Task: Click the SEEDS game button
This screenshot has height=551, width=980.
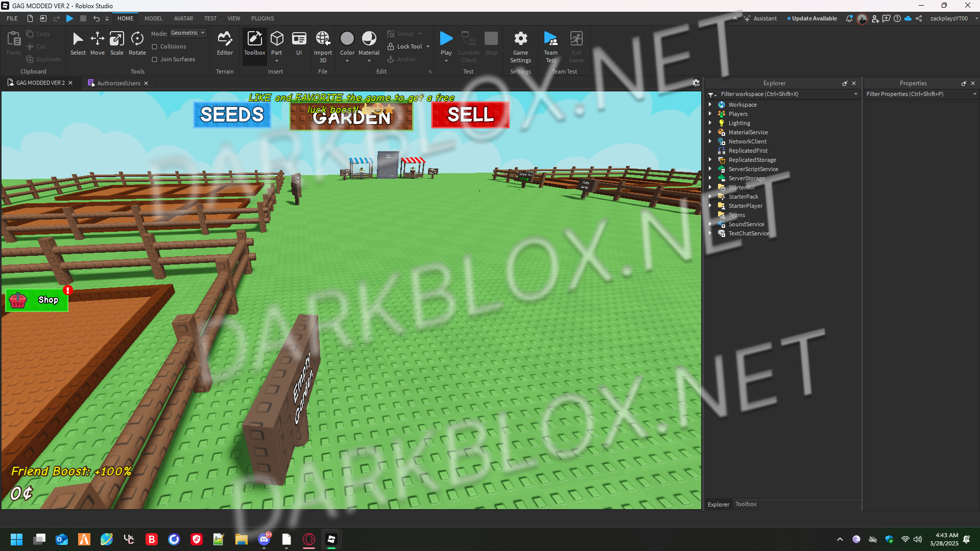Action: pyautogui.click(x=232, y=114)
